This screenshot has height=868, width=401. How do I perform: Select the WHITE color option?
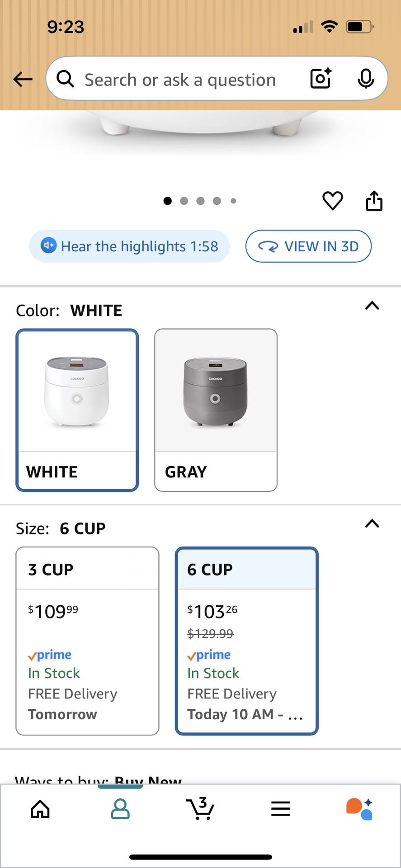(x=77, y=410)
